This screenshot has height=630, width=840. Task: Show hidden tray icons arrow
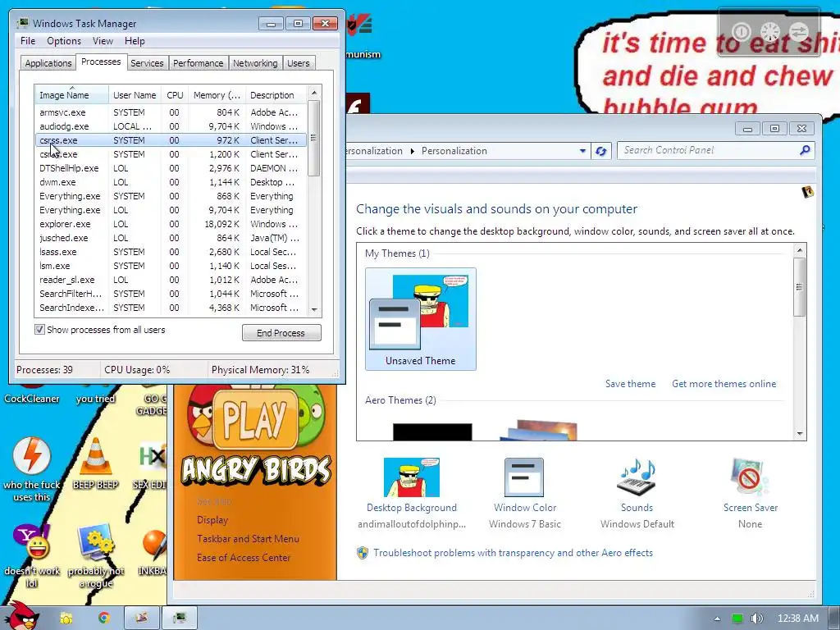pyautogui.click(x=717, y=619)
